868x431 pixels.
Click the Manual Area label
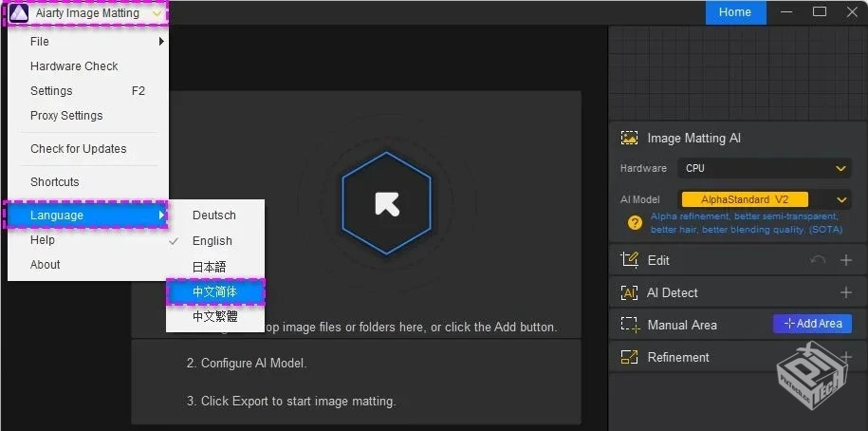682,326
